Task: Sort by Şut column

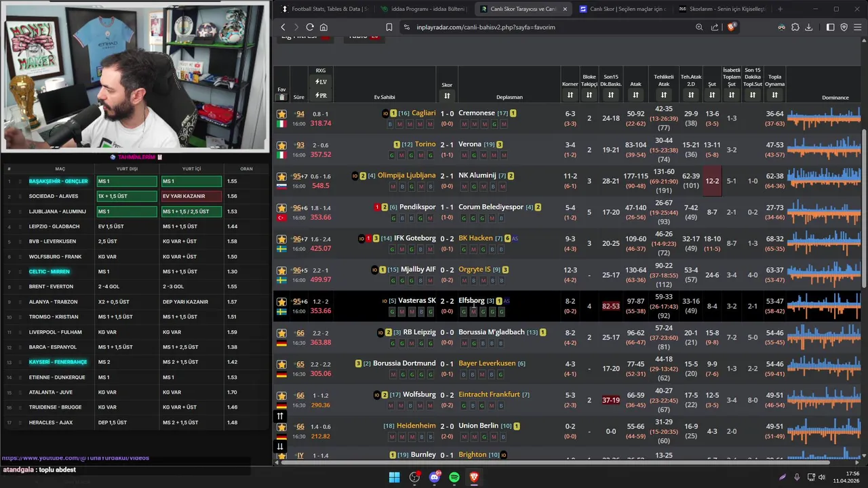Action: pos(712,95)
